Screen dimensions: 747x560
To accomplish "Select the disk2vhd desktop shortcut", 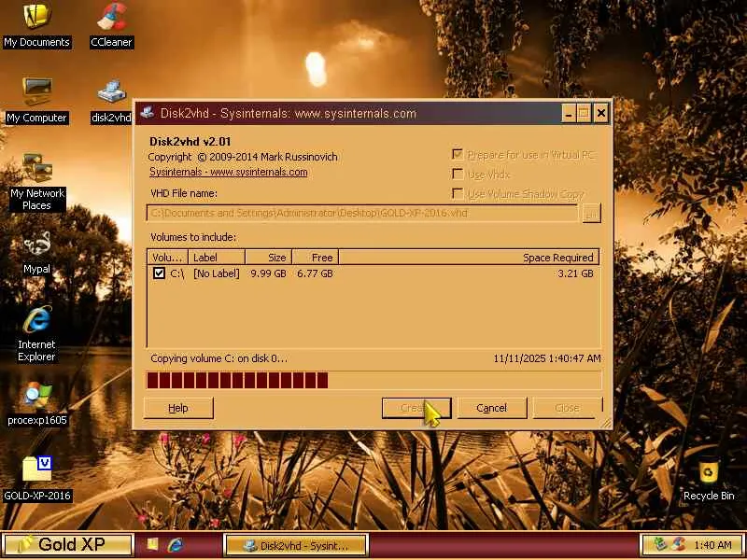I will click(x=111, y=101).
